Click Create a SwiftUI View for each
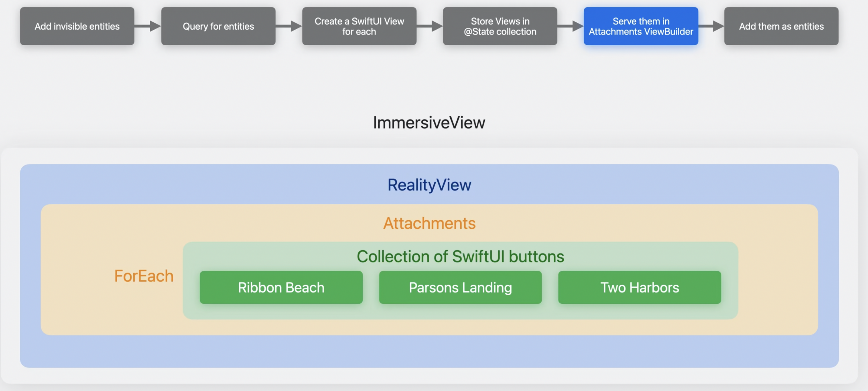The height and width of the screenshot is (391, 868). coord(359,26)
